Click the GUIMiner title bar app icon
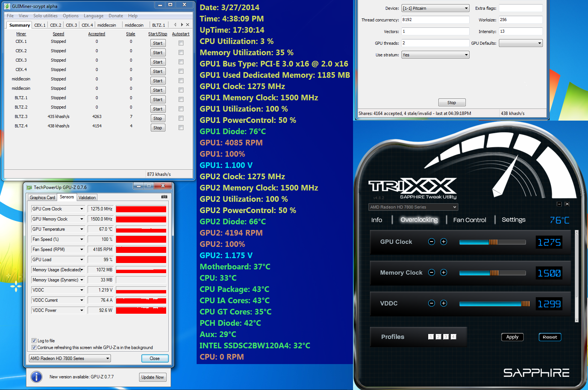The image size is (588, 390). click(x=8, y=6)
